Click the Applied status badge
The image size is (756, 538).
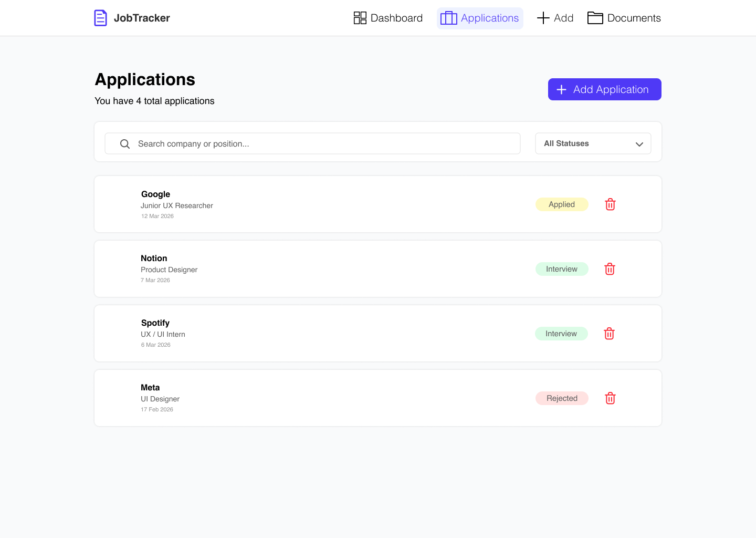[x=562, y=204]
